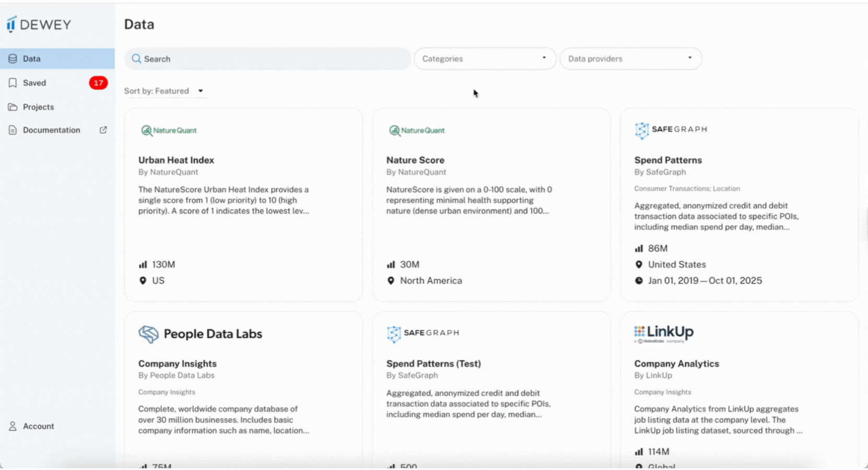Click the location pin next to United States
Viewport: 868px width, 470px height.
pyautogui.click(x=639, y=265)
